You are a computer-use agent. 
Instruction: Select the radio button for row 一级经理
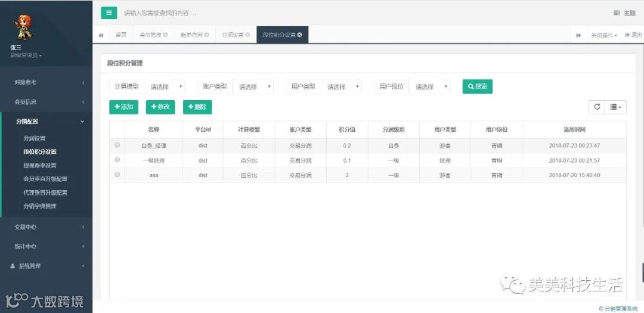(117, 159)
